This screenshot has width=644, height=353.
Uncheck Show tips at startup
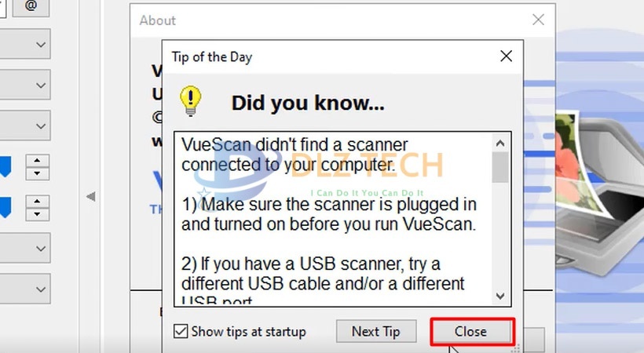pyautogui.click(x=181, y=331)
